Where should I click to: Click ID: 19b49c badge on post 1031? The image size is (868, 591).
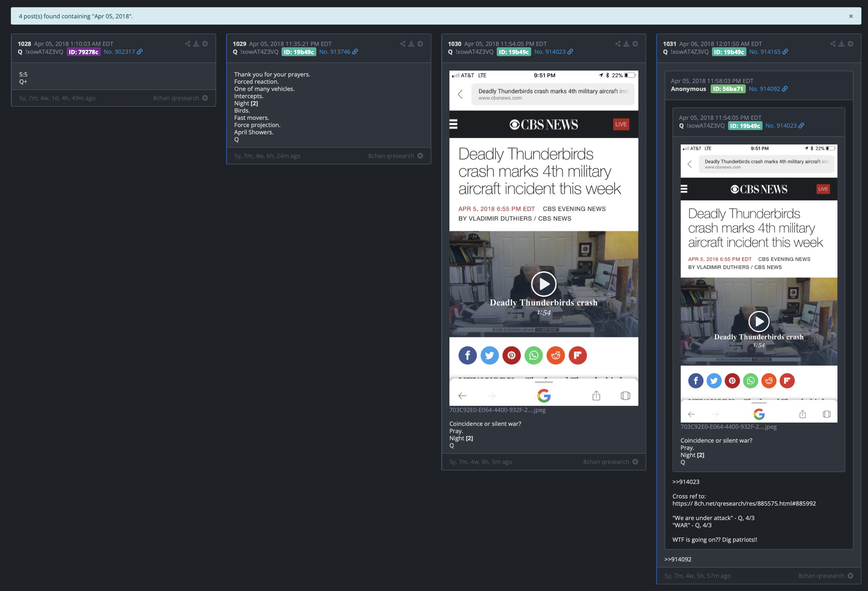pyautogui.click(x=729, y=52)
